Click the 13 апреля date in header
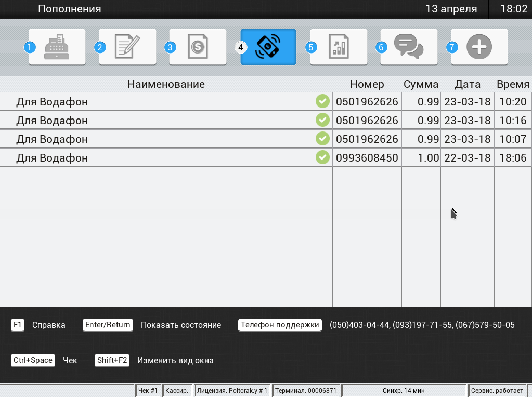The height and width of the screenshot is (397, 532). coord(451,9)
